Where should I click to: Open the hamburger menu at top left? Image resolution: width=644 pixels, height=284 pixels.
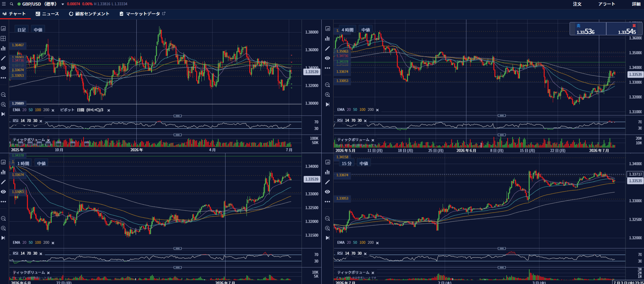point(4,4)
